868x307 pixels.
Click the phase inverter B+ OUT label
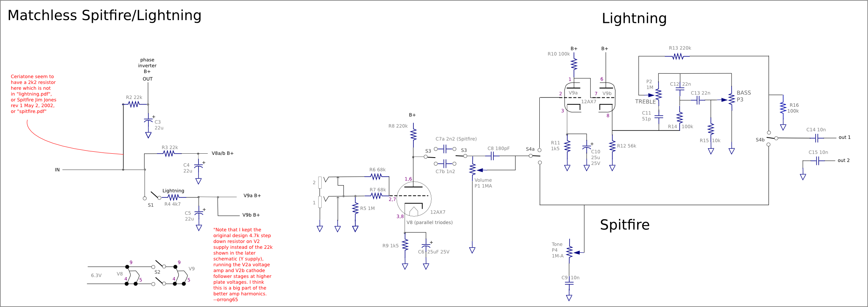coord(147,69)
